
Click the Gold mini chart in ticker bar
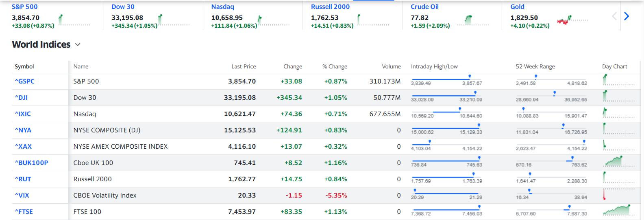(x=572, y=20)
